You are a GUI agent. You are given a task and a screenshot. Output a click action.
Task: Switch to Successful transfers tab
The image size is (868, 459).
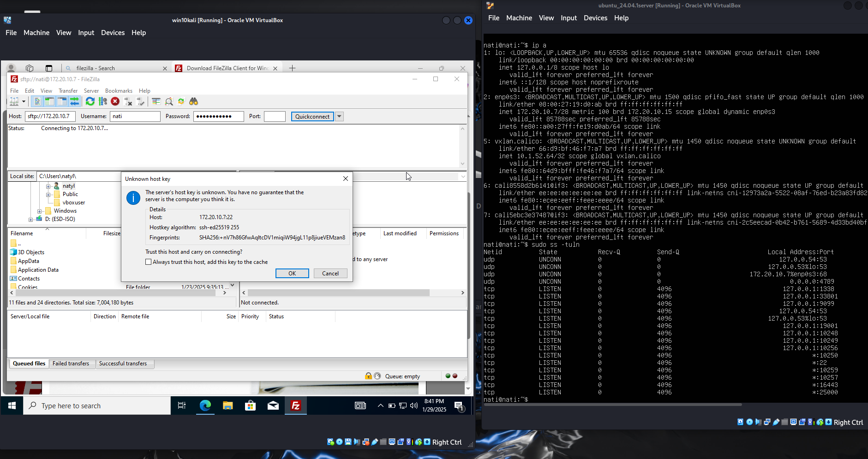[x=123, y=364]
